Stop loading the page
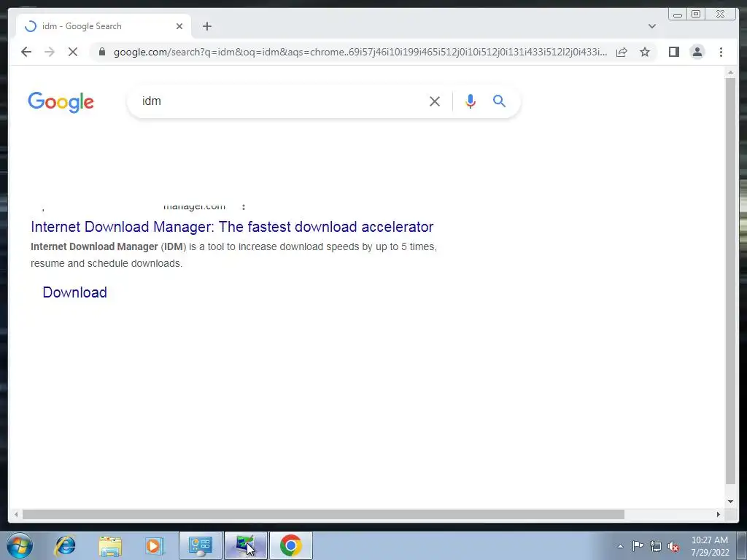 point(73,52)
